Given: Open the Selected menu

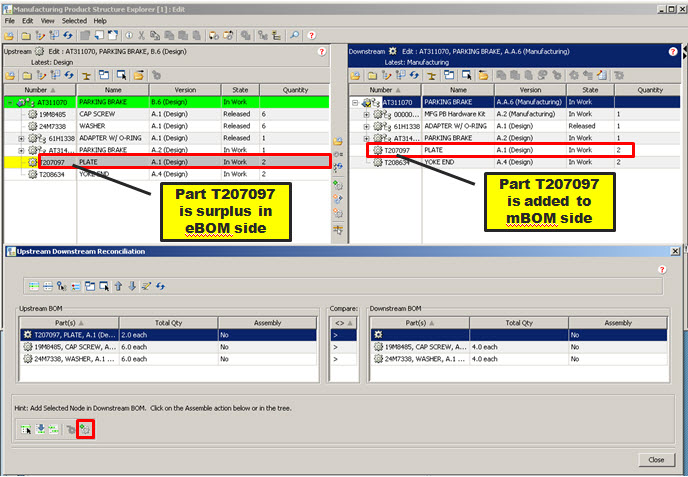Looking at the screenshot, I should [x=74, y=21].
